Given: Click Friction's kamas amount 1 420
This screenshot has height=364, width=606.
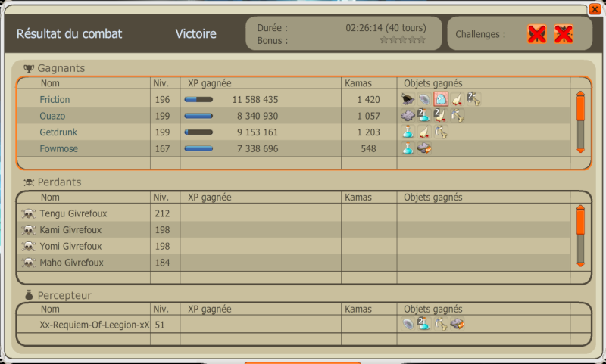Looking at the screenshot, I should 368,100.
